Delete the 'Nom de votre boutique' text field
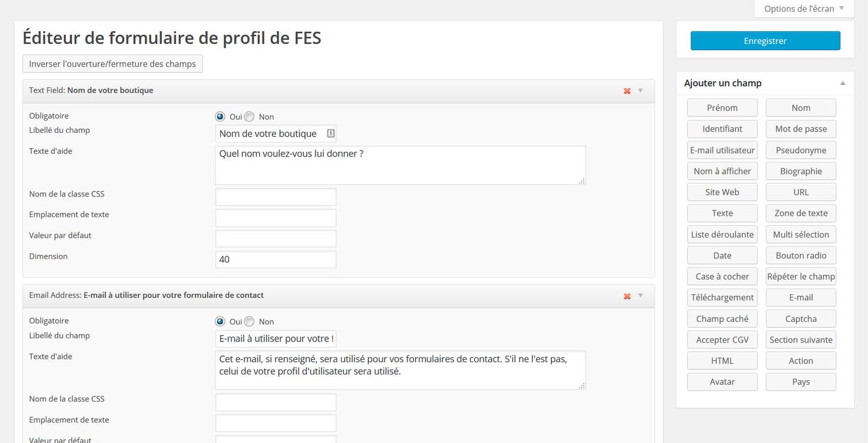 [627, 91]
